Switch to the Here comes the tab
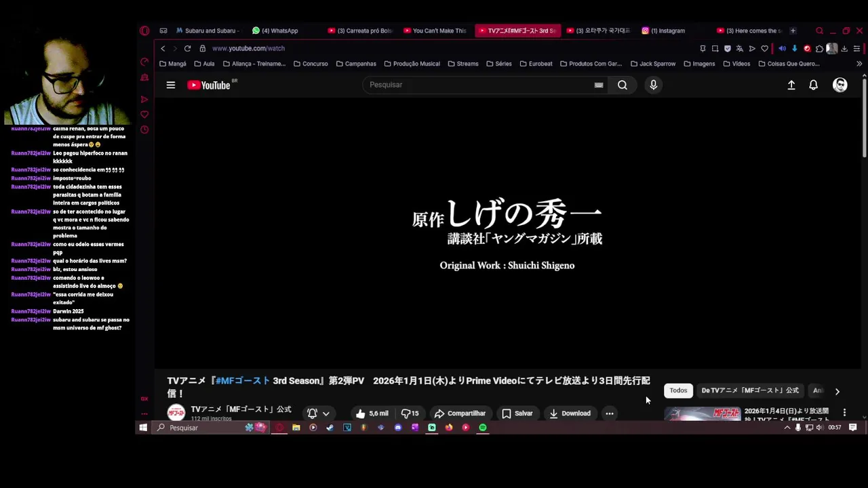The height and width of the screenshot is (488, 868). 749,30
